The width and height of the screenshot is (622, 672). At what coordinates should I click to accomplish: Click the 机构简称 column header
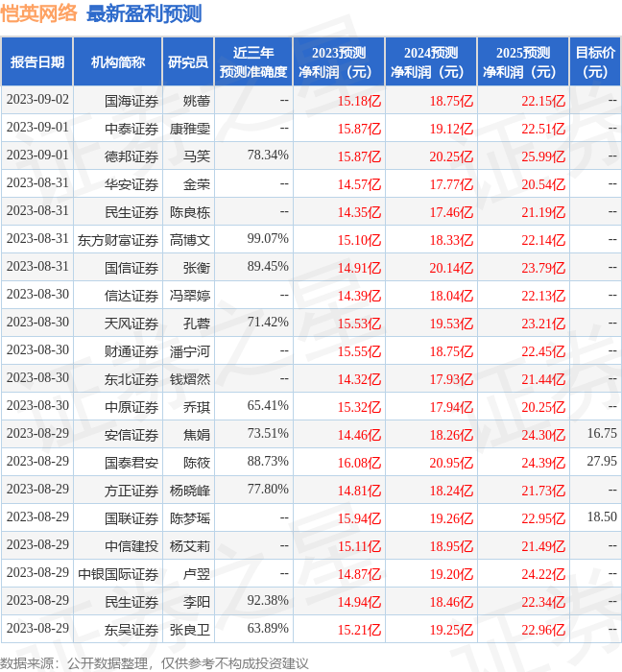tap(118, 61)
